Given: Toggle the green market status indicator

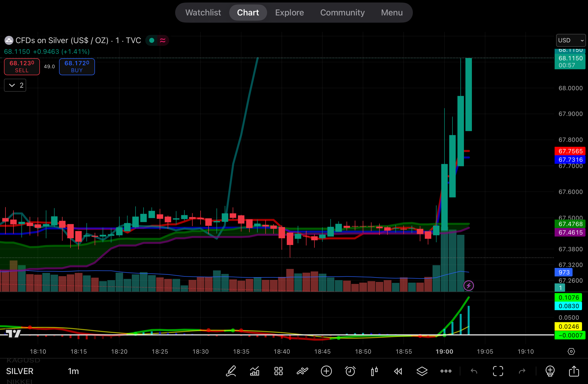Looking at the screenshot, I should coord(151,40).
